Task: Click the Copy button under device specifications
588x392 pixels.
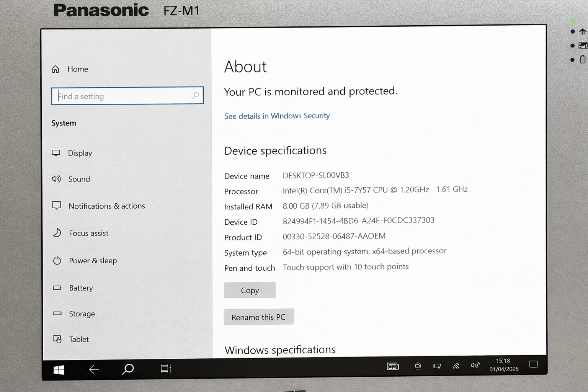Action: pos(250,290)
